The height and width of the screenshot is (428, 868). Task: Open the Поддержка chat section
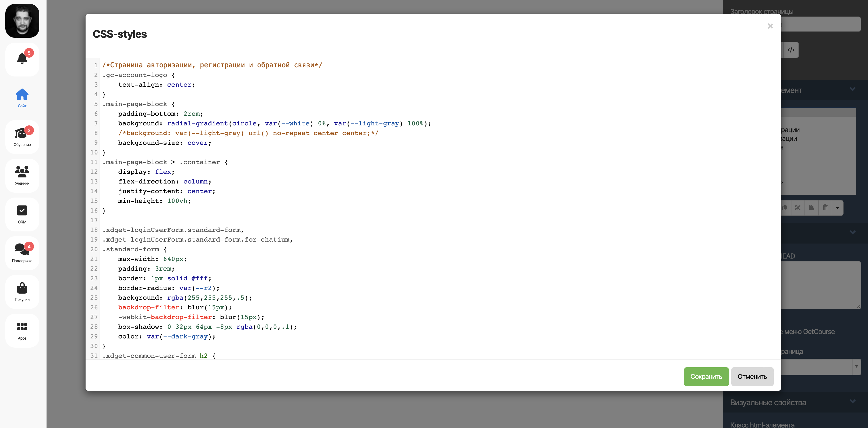(x=22, y=252)
